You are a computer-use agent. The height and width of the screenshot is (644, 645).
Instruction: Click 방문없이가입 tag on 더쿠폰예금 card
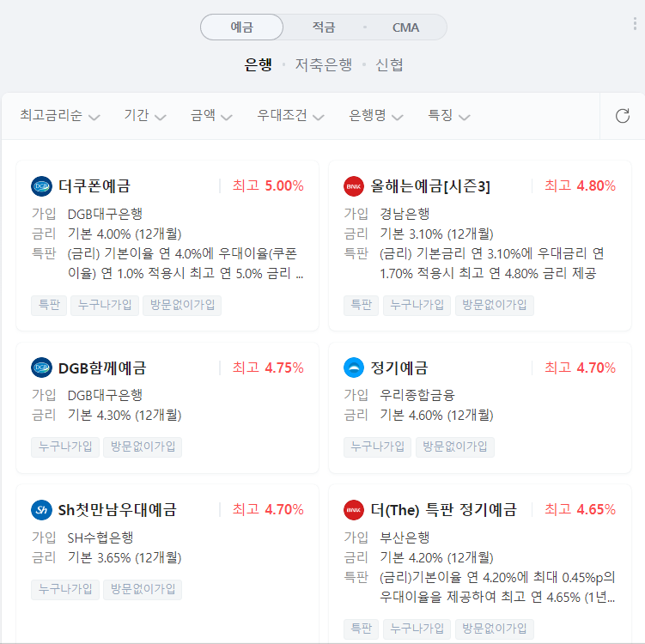[182, 305]
